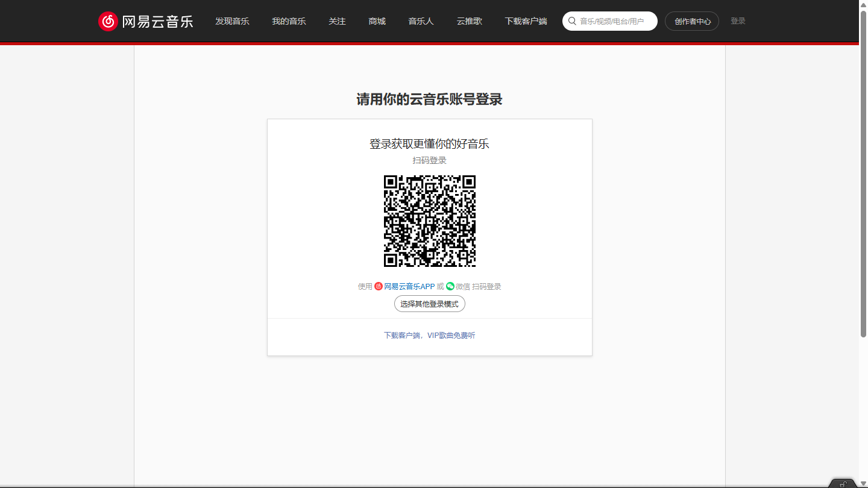The image size is (868, 488).
Task: Click the scrollbar down arrow
Action: coord(864,483)
